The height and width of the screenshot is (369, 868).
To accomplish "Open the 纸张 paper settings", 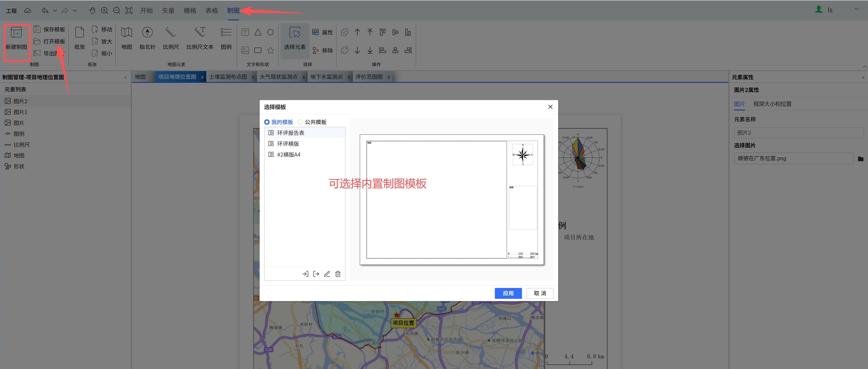I will pos(80,38).
